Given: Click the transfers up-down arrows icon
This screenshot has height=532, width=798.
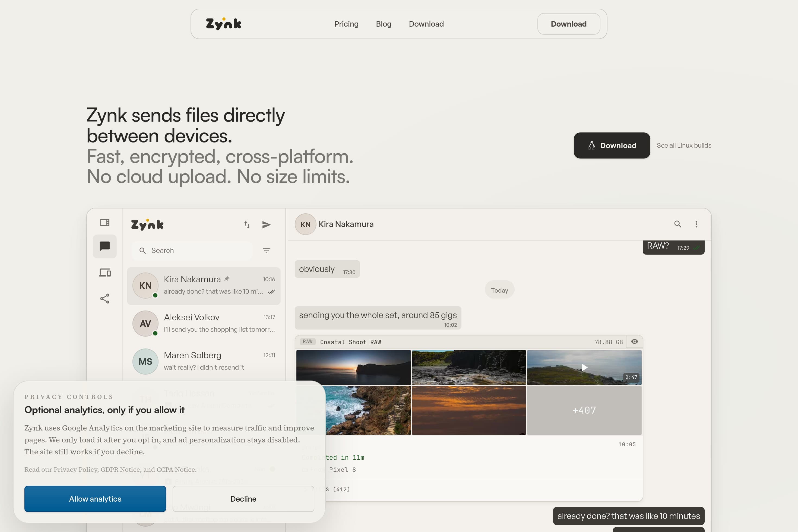Looking at the screenshot, I should coord(247,225).
